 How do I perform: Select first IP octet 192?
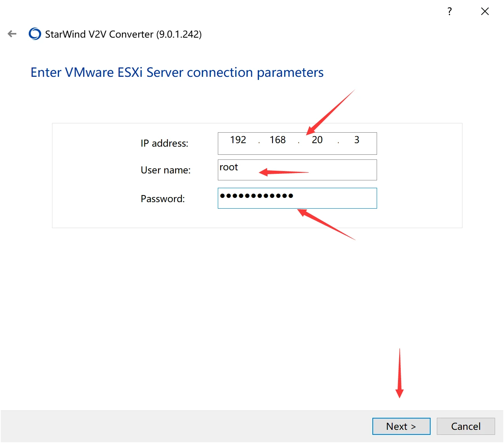pos(238,140)
